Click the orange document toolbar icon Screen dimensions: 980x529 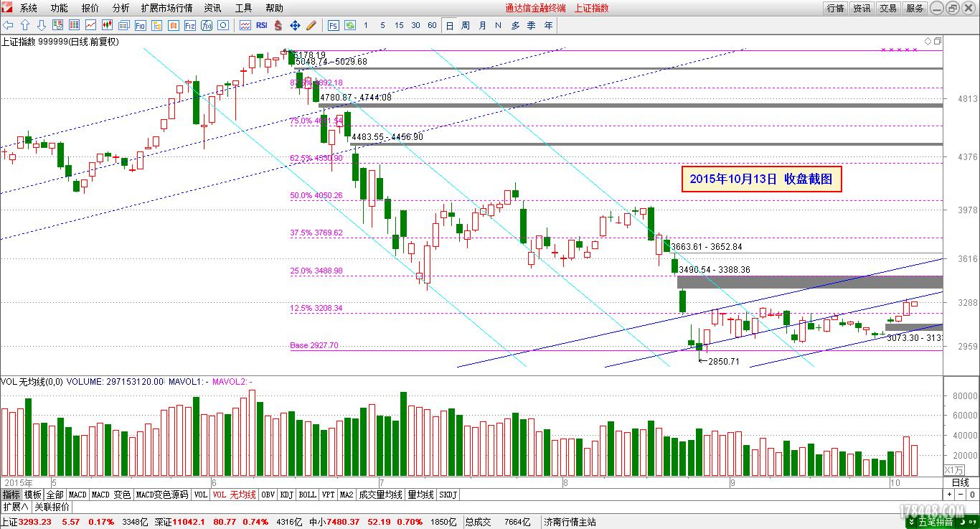(x=173, y=25)
